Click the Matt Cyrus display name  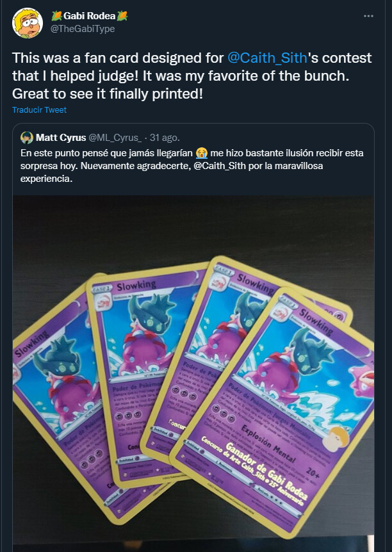61,138
